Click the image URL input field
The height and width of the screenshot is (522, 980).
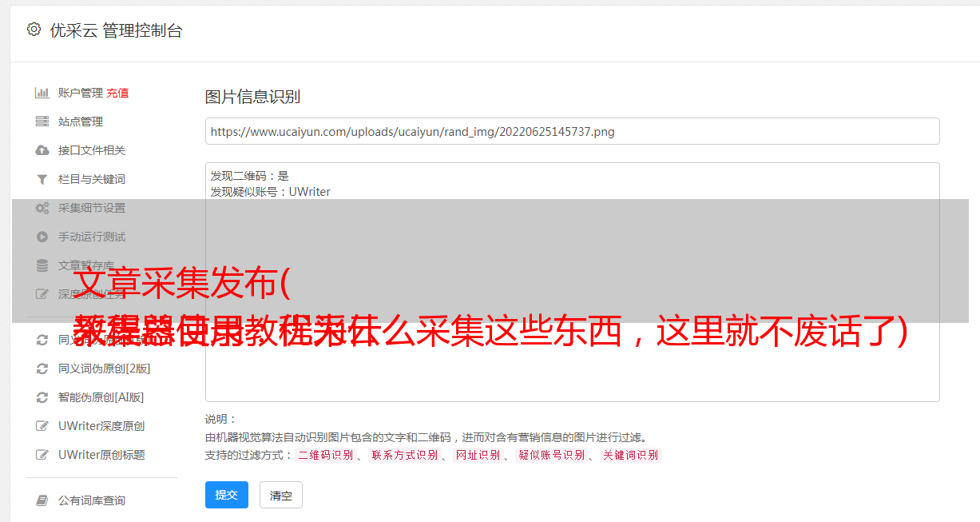[572, 131]
